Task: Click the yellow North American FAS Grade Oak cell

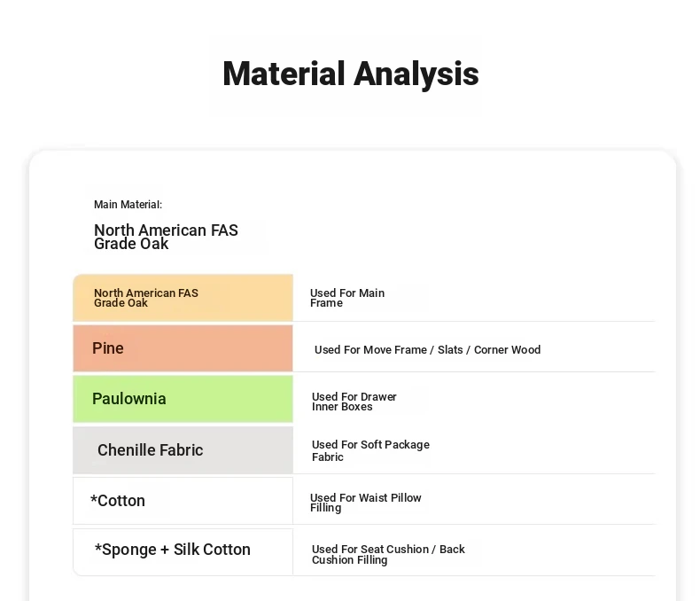Action: (x=183, y=298)
